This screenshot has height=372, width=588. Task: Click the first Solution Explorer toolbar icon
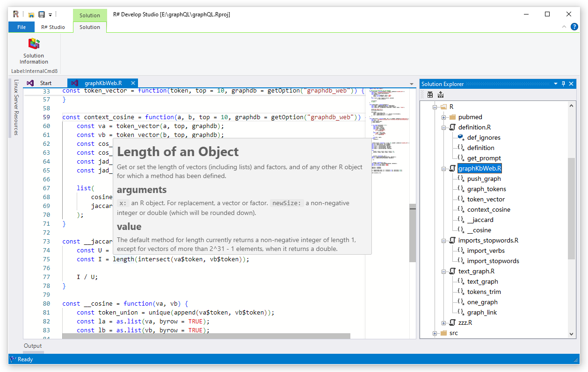[430, 94]
